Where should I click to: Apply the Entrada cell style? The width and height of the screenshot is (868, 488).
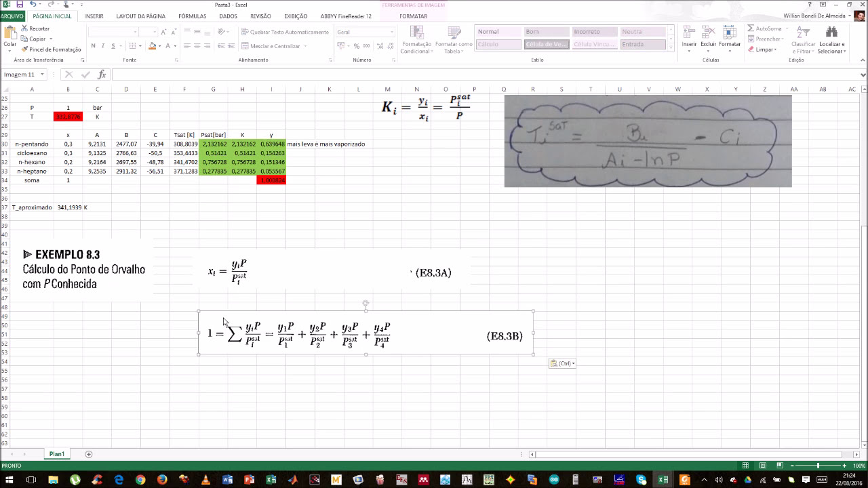[643, 44]
